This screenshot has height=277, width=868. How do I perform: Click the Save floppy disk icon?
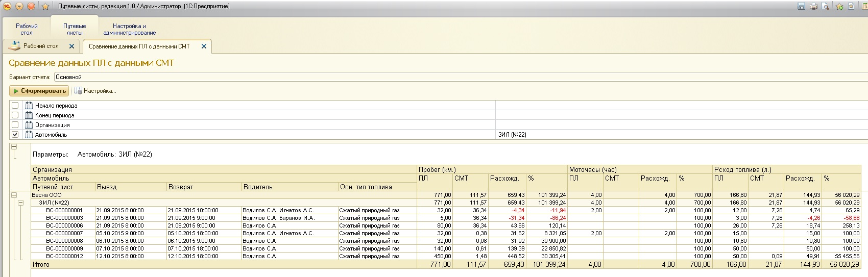(801, 6)
